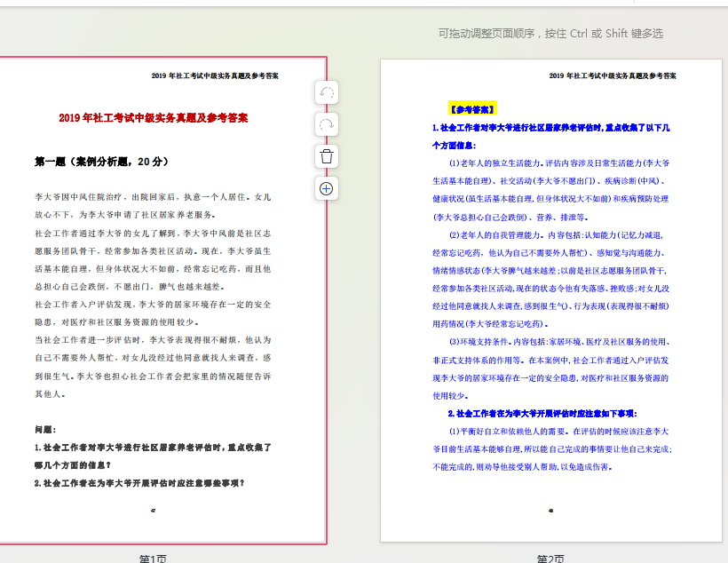728x563 pixels.
Task: Rotate page 1 counter-clockwise
Action: [327, 93]
